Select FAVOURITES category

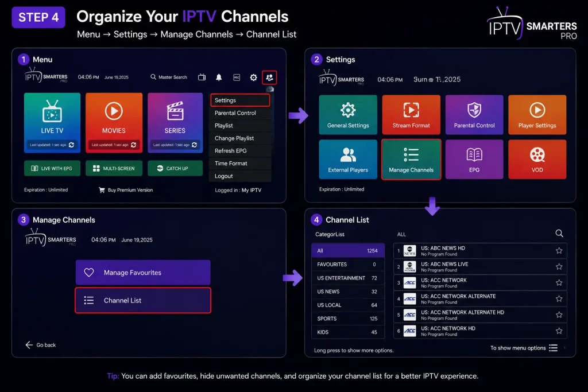click(348, 264)
